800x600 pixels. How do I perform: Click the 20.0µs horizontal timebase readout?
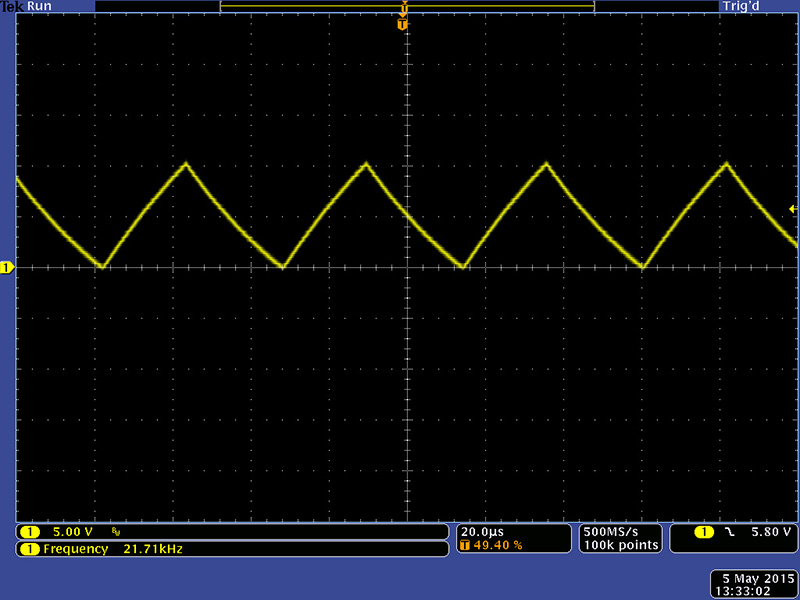click(x=482, y=531)
